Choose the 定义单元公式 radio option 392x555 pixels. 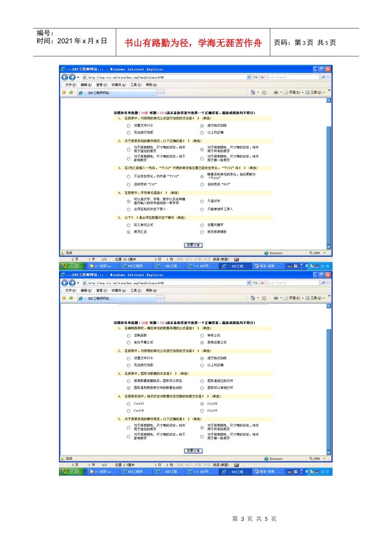pos(128,225)
